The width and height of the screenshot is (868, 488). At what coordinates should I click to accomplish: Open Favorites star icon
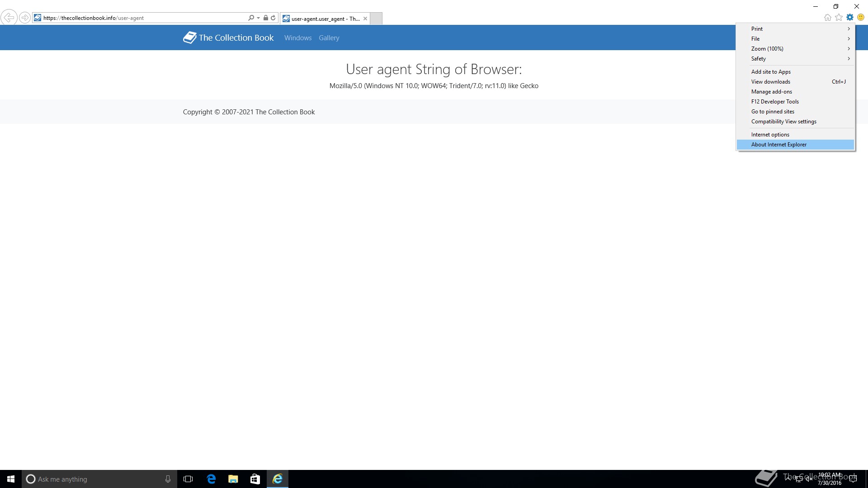pyautogui.click(x=839, y=17)
